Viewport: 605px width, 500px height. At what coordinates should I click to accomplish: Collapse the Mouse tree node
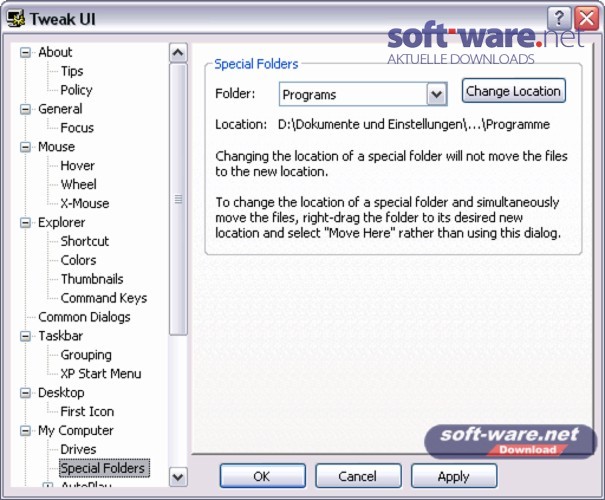click(x=25, y=147)
